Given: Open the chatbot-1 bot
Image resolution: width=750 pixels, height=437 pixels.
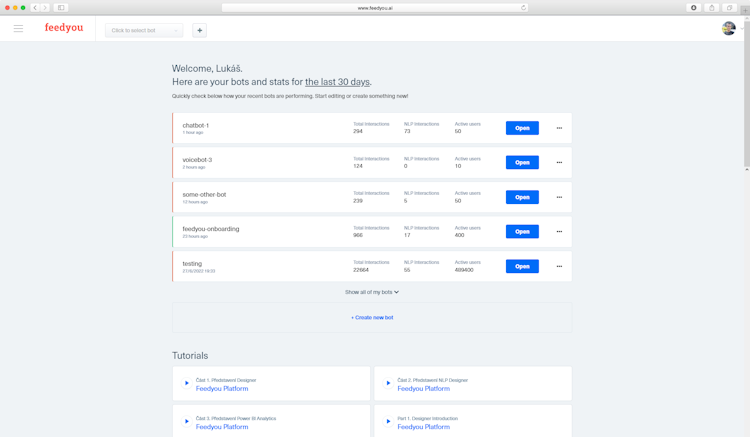Looking at the screenshot, I should point(522,128).
